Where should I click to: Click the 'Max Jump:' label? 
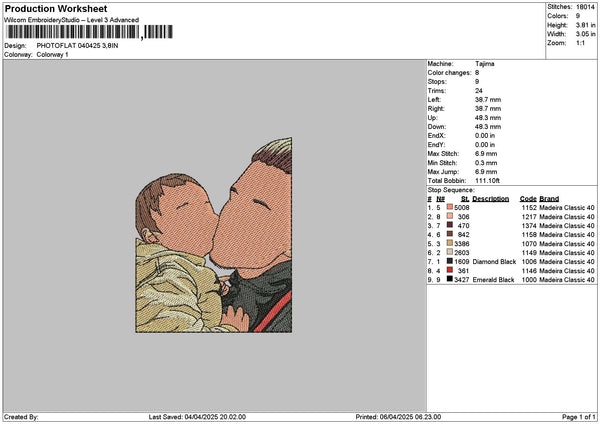coord(443,172)
